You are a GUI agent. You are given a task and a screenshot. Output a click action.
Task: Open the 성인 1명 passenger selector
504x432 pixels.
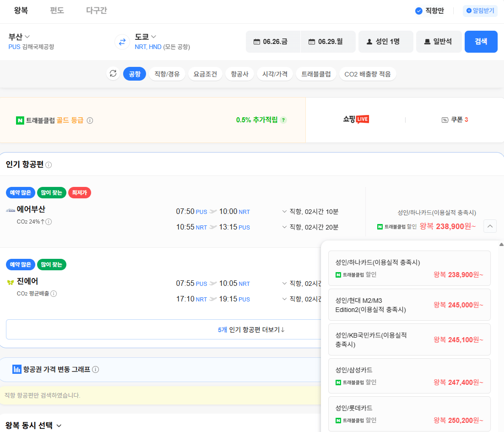[386, 42]
